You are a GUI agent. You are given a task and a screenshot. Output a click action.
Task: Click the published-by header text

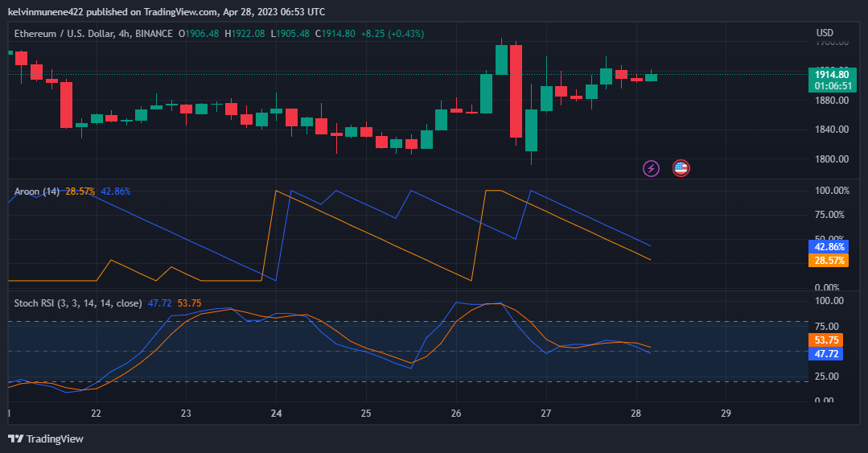(167, 11)
